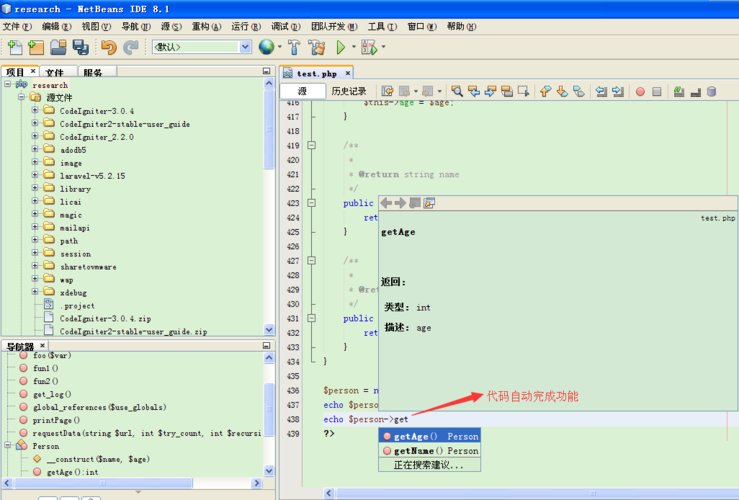This screenshot has height=500, width=739.
Task: Select CodeIgniter-3.0.4.zip in project tree
Action: pyautogui.click(x=105, y=319)
